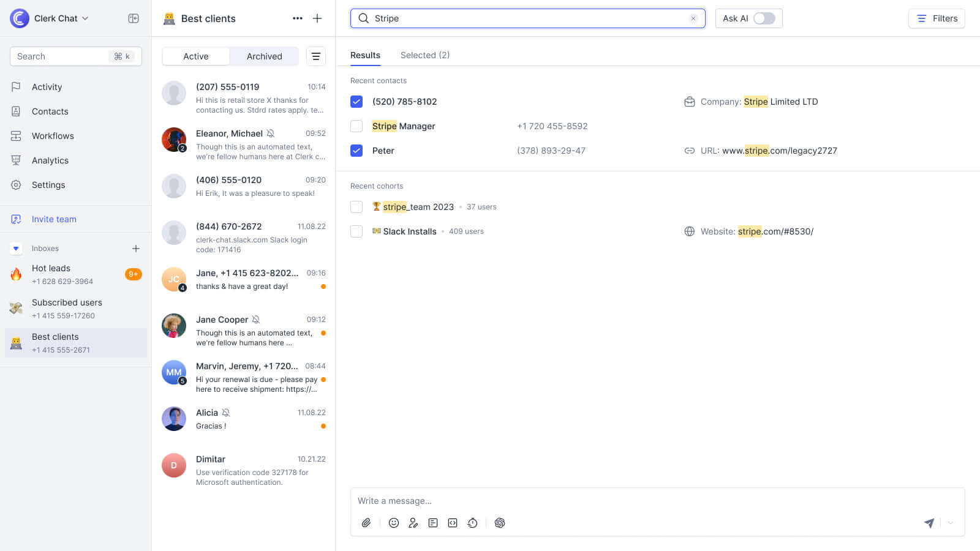The height and width of the screenshot is (551, 980).
Task: Click the attach file paperclip icon
Action: pyautogui.click(x=366, y=523)
